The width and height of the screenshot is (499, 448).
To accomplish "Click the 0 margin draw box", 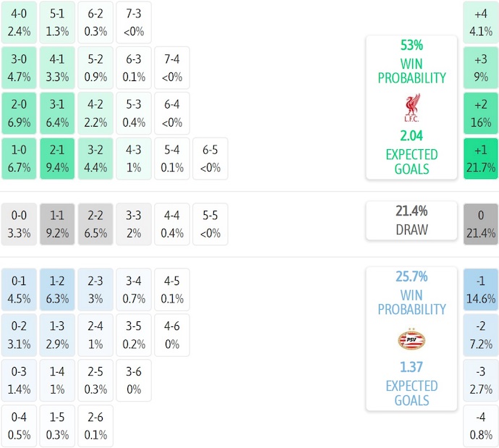I will [481, 224].
